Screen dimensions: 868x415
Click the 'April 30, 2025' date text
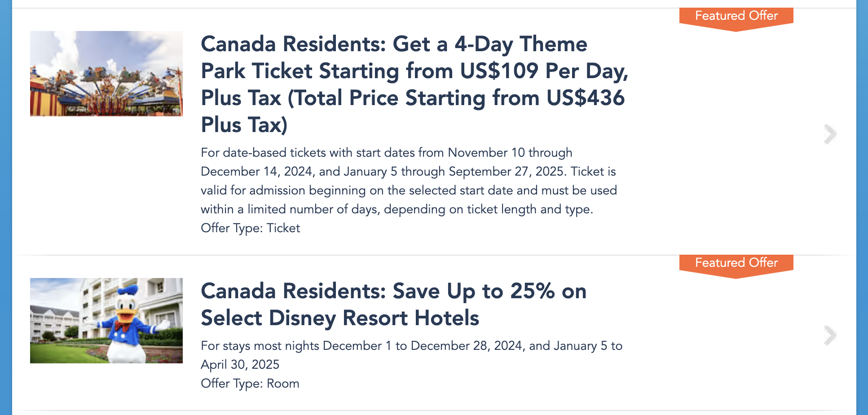240,365
